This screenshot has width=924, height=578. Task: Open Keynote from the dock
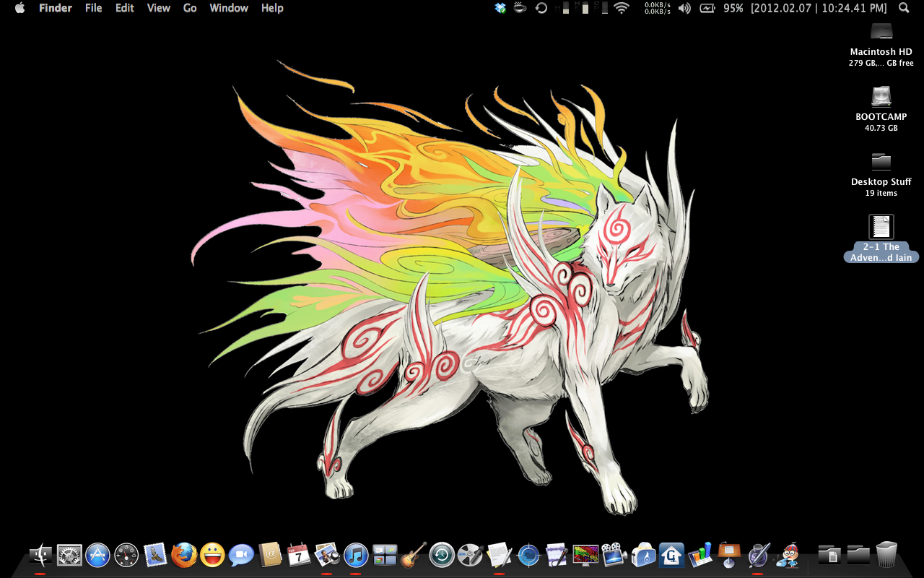point(728,555)
